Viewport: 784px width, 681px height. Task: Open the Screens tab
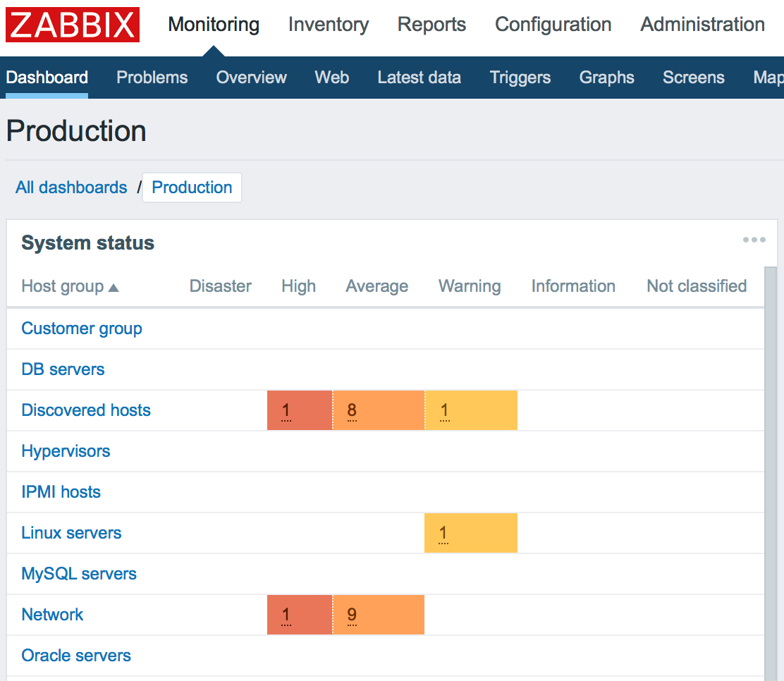[693, 78]
